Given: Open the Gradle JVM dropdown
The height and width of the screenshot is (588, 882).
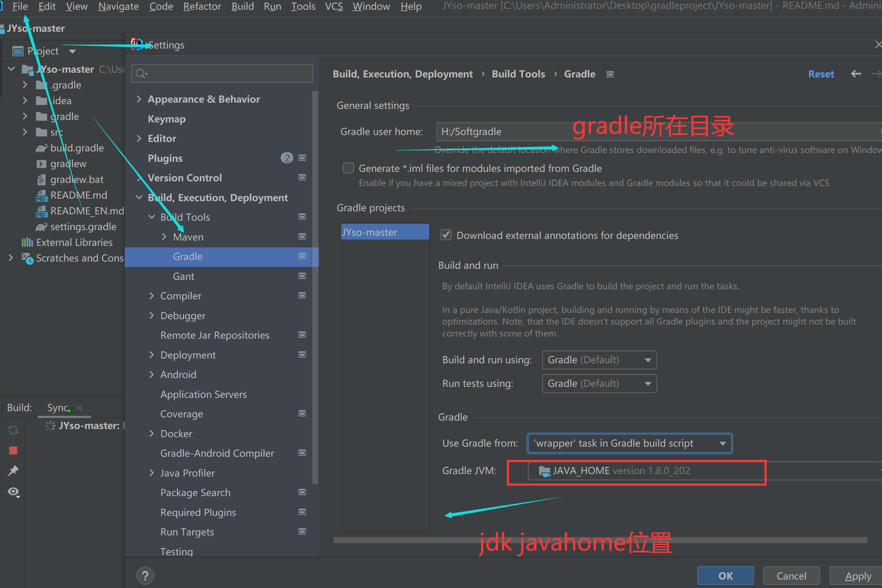Looking at the screenshot, I should [x=705, y=471].
